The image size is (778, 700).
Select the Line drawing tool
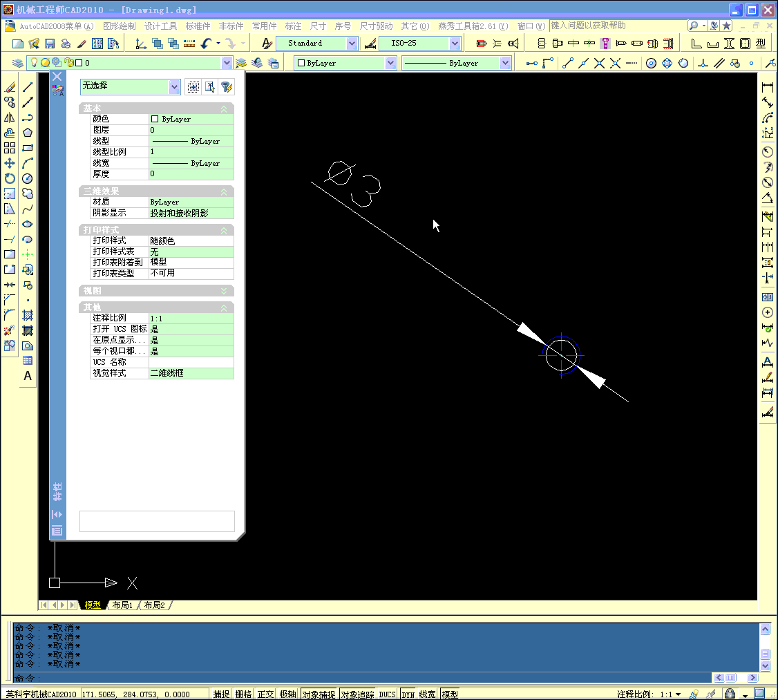tap(28, 87)
